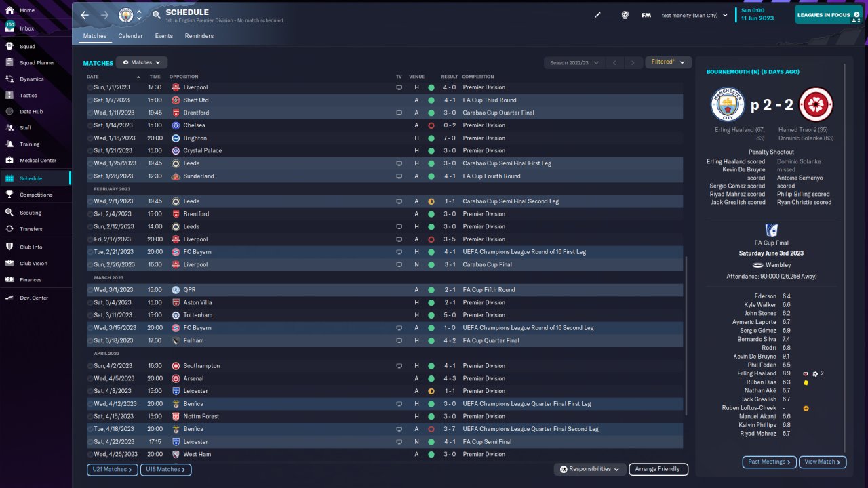The image size is (868, 488).
Task: Click the Past Meetings button
Action: coord(770,462)
